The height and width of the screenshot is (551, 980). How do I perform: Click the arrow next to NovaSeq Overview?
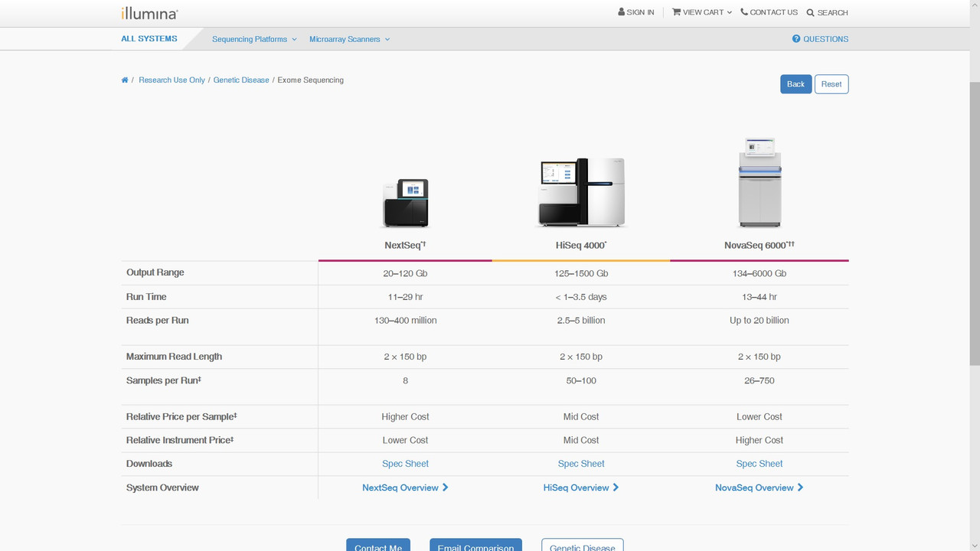[x=800, y=487]
